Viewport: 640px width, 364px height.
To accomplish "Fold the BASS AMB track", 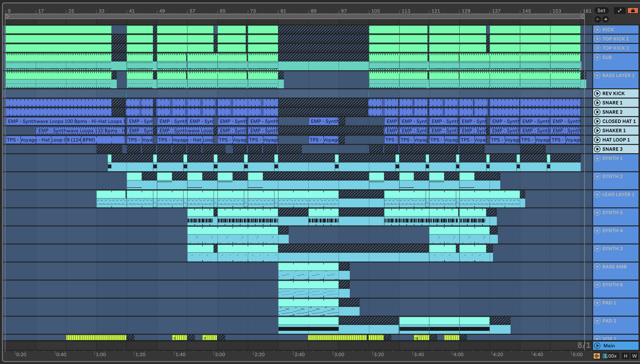I will [x=597, y=267].
